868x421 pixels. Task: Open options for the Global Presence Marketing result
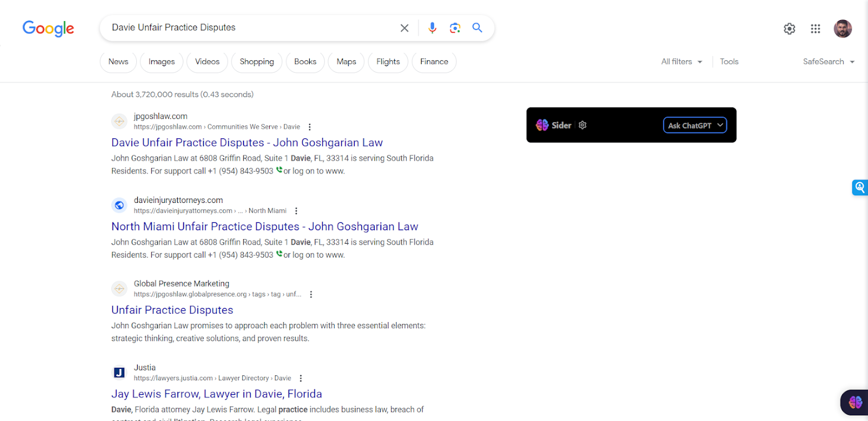(x=311, y=295)
